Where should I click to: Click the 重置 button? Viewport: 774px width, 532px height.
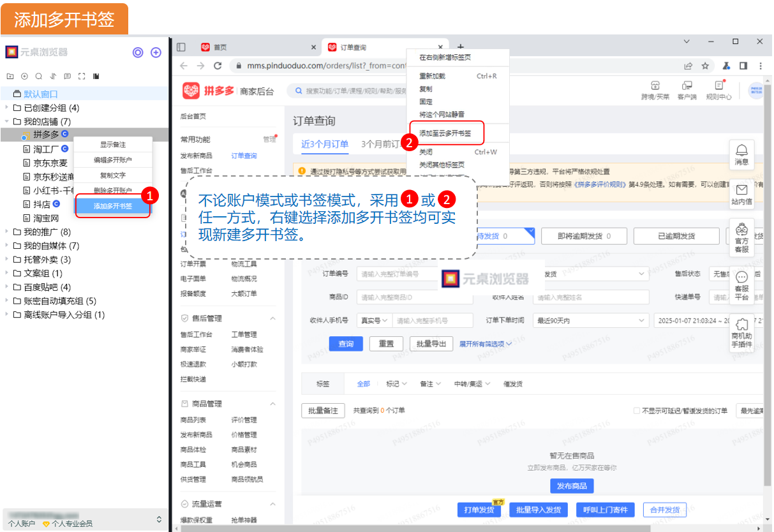point(386,344)
